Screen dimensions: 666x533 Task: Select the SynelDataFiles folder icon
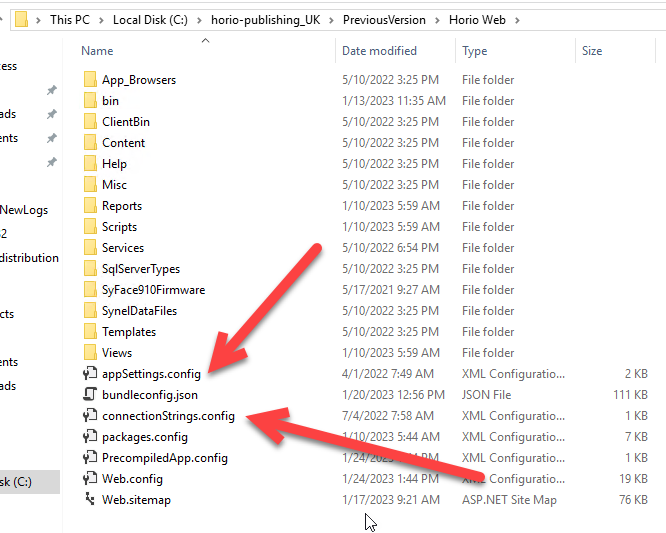(x=90, y=311)
